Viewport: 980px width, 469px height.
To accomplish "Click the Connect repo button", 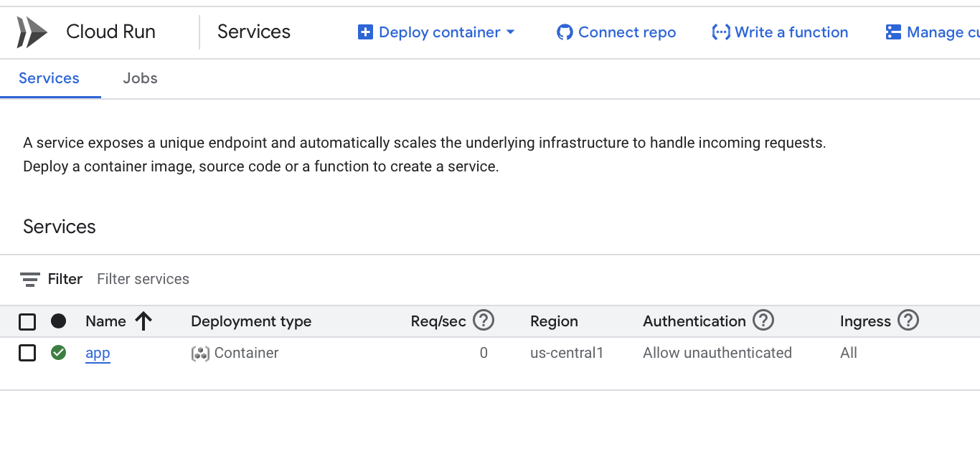I will click(x=616, y=32).
